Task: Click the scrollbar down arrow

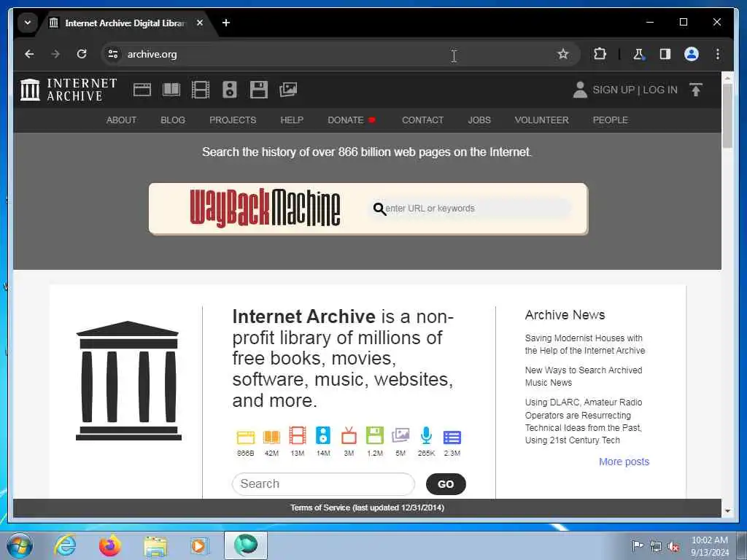Action: (x=727, y=511)
